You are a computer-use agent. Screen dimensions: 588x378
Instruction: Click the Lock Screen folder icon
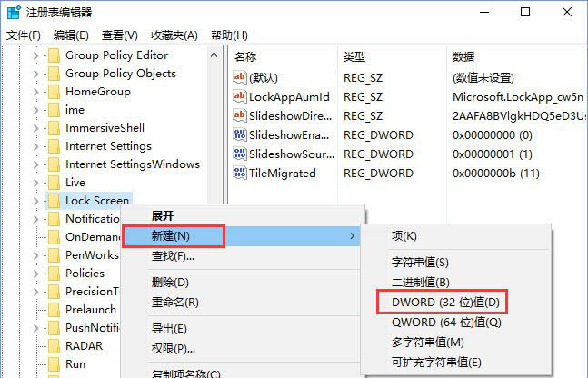coord(54,201)
